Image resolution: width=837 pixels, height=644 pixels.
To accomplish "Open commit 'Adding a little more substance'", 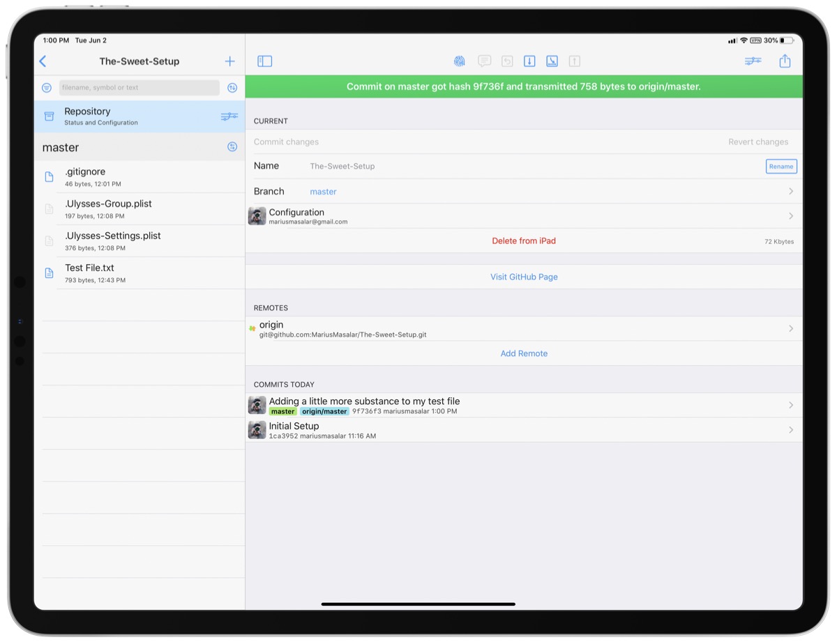I will click(x=524, y=406).
